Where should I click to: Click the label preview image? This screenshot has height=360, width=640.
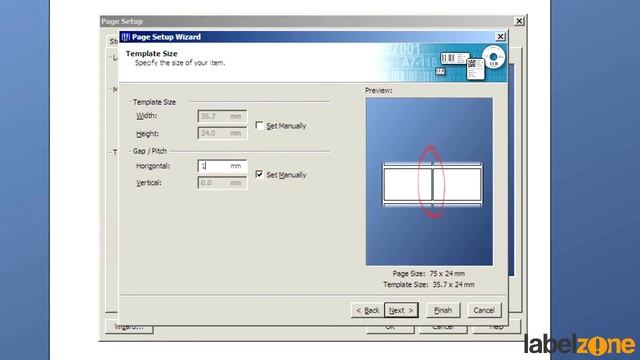pyautogui.click(x=429, y=182)
